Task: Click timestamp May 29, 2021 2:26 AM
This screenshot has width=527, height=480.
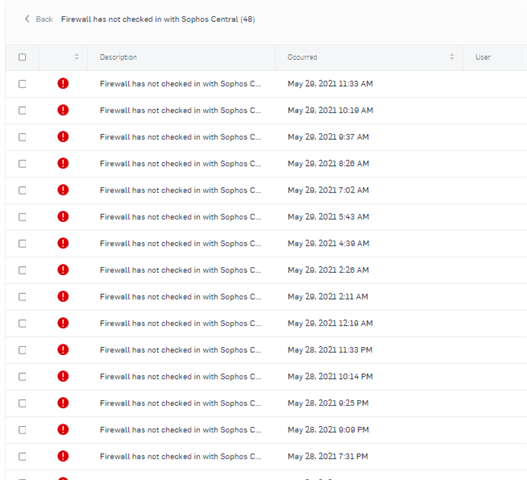Action: (328, 270)
